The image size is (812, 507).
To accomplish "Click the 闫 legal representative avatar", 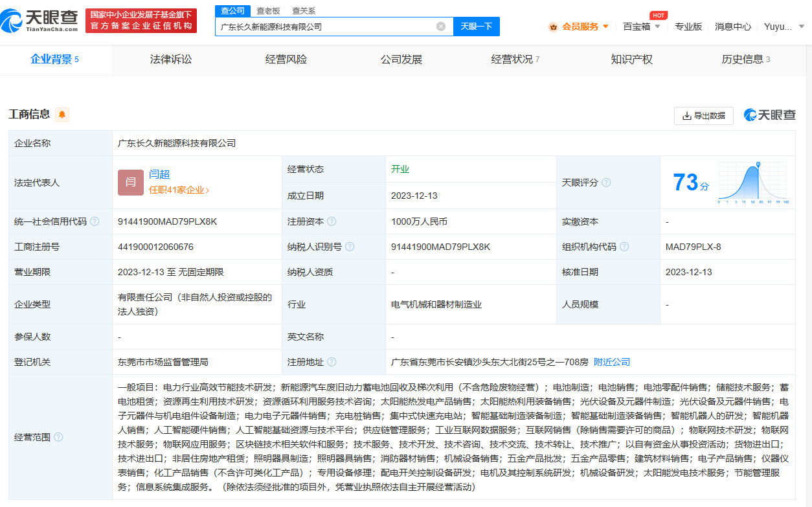I will [x=130, y=182].
